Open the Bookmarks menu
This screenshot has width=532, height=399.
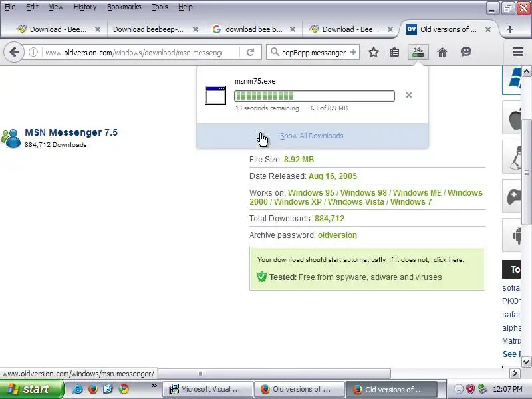(x=124, y=7)
